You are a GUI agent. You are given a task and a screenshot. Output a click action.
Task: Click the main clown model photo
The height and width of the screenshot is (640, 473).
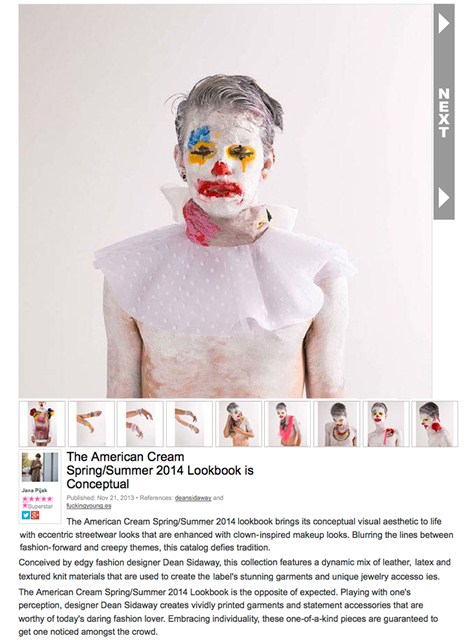pos(225,201)
